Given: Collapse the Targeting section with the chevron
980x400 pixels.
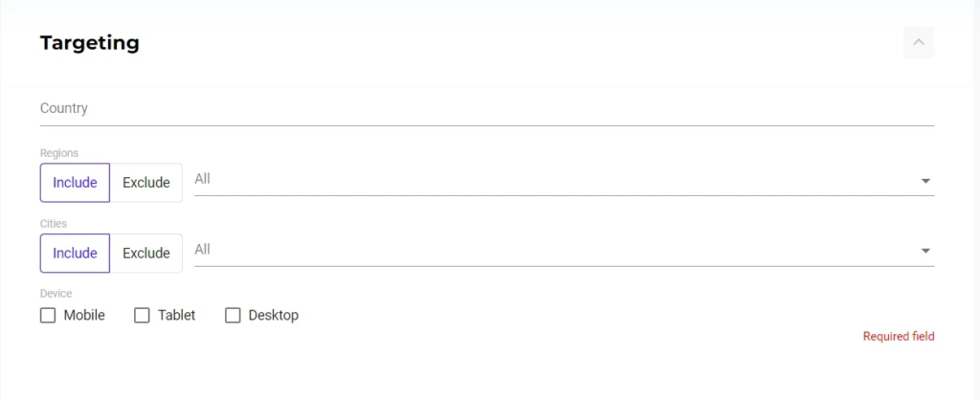Looking at the screenshot, I should click(918, 42).
